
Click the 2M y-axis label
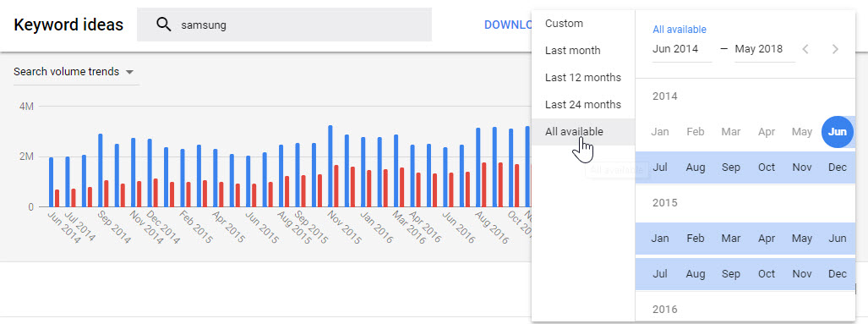[x=26, y=157]
